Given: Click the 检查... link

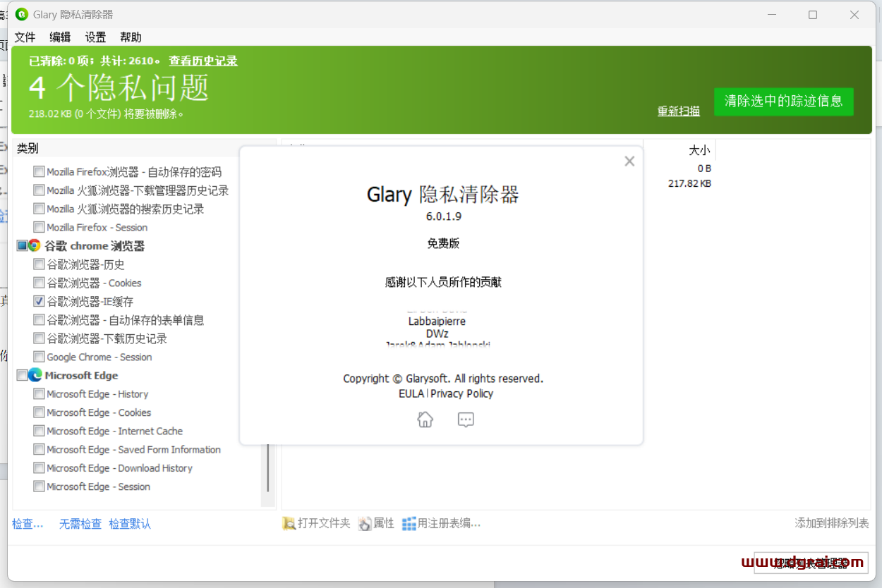Looking at the screenshot, I should [x=28, y=524].
